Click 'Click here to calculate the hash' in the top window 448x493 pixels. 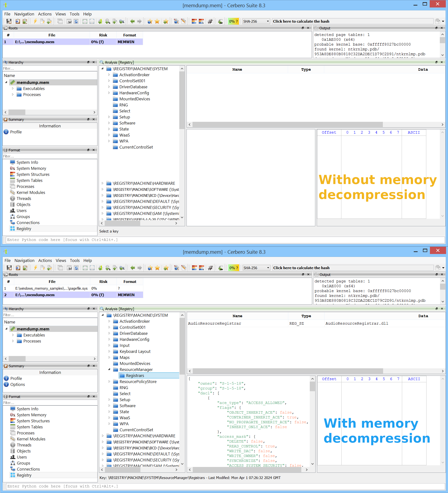[352, 21]
